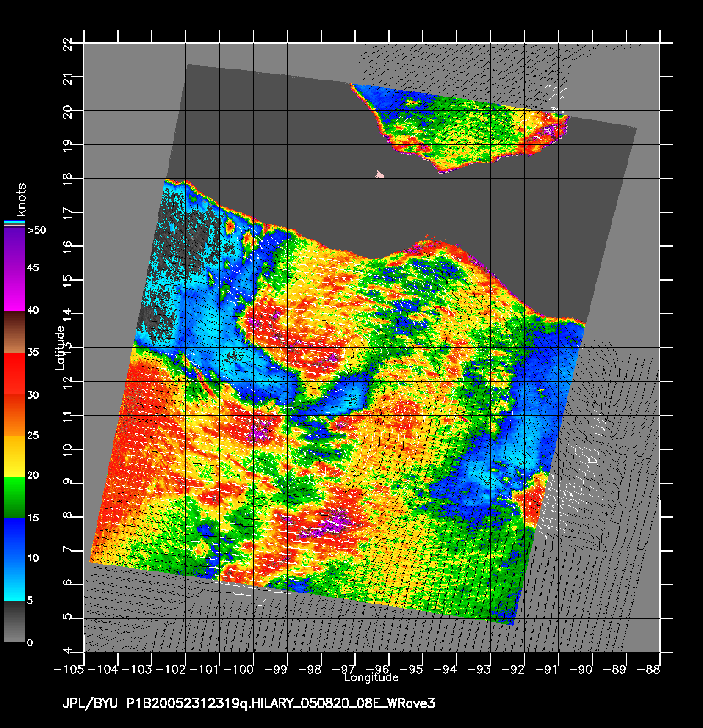703x728 pixels.
Task: Click the red 30-35 knots legend band
Action: click(x=15, y=374)
